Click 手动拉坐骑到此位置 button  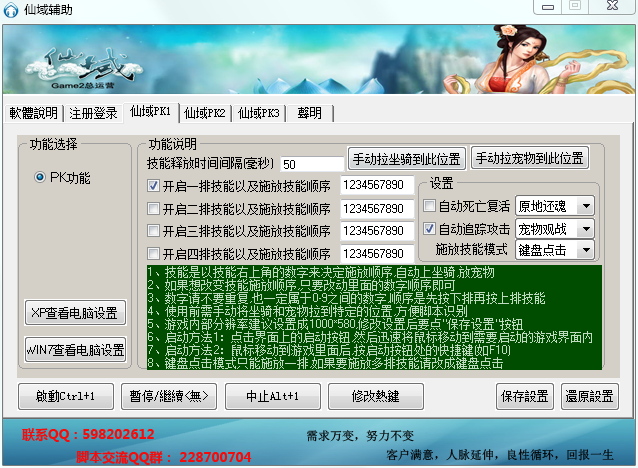tap(406, 159)
